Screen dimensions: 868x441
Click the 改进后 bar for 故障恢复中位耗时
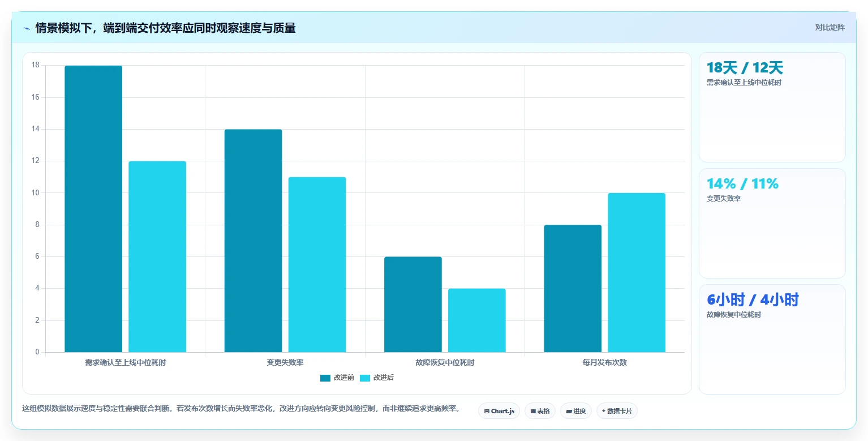tap(477, 320)
